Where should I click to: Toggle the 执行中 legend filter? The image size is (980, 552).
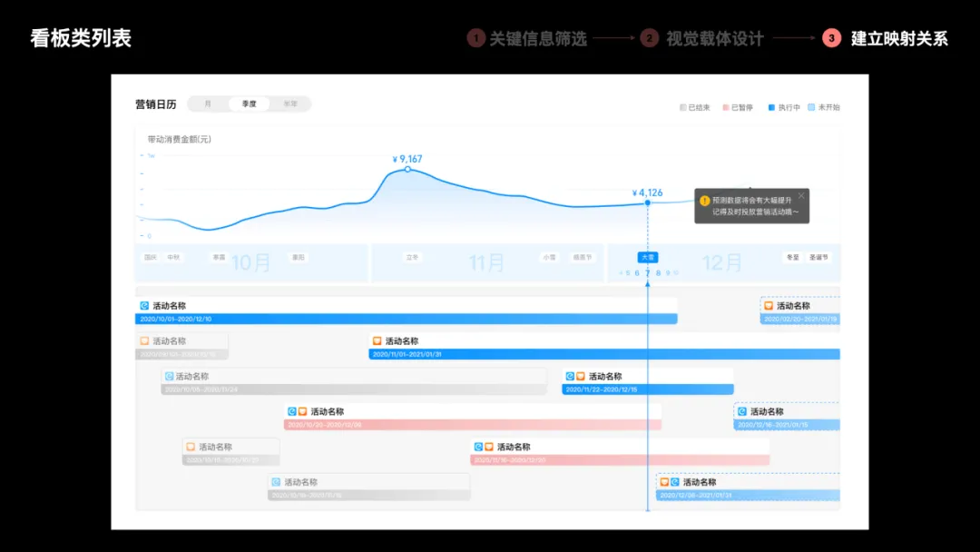pyautogui.click(x=784, y=107)
